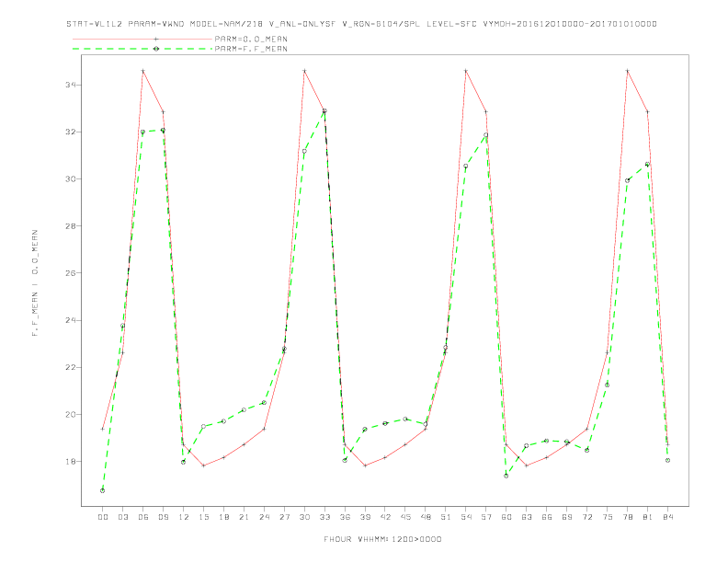Click x-axis tick label 48

coord(426,517)
